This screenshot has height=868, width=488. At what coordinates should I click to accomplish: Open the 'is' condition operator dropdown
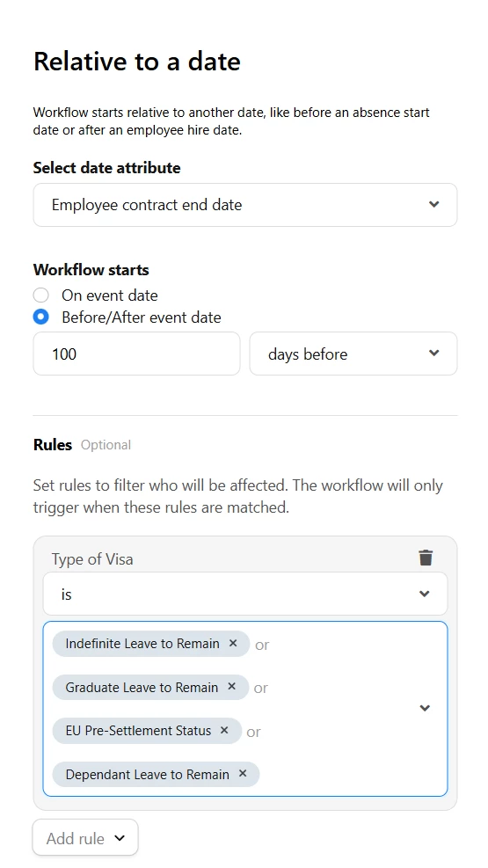click(245, 594)
